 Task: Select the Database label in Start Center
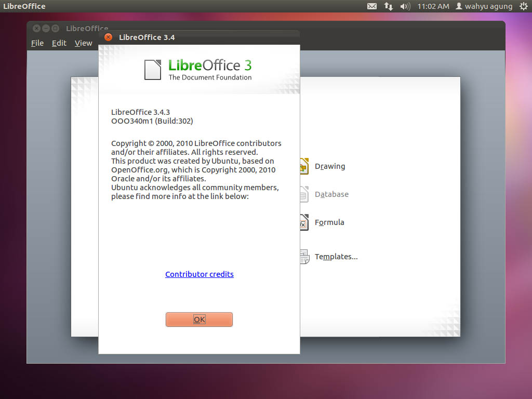tap(331, 194)
